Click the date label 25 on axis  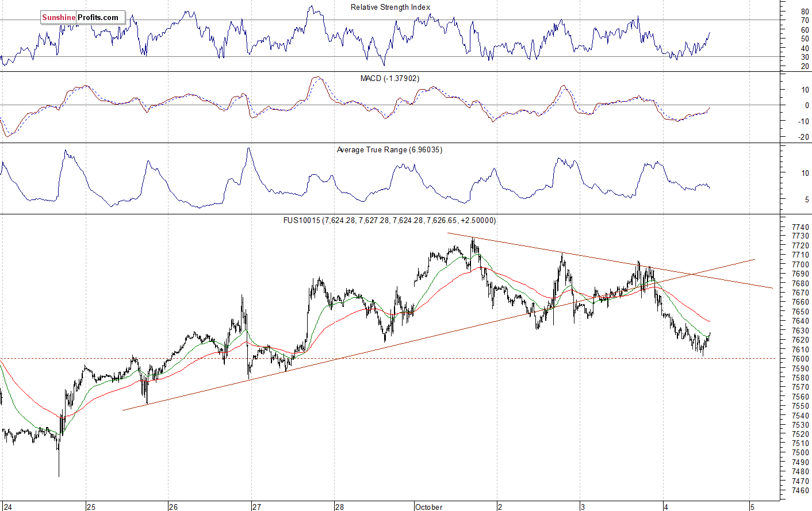tap(91, 507)
